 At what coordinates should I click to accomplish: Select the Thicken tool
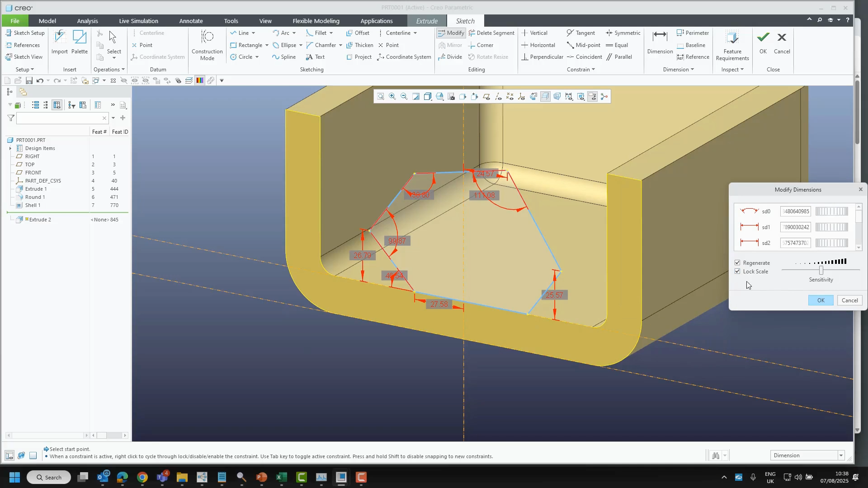[359, 45]
